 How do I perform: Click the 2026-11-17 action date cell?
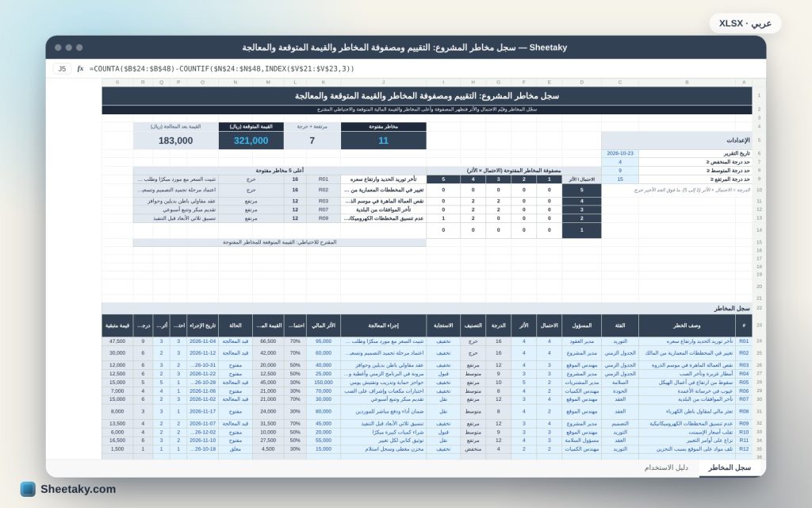point(202,412)
